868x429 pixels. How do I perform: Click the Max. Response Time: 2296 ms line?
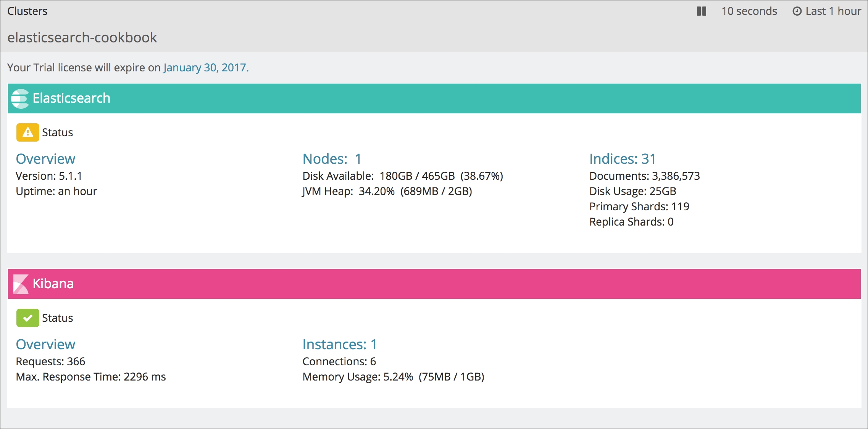click(91, 377)
